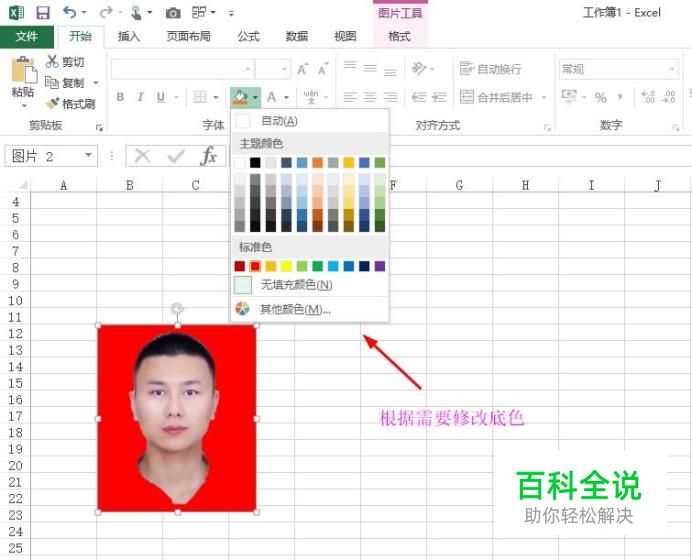Click the merge and center 合并后居中 button
Screen dimensions: 692x560
496,97
